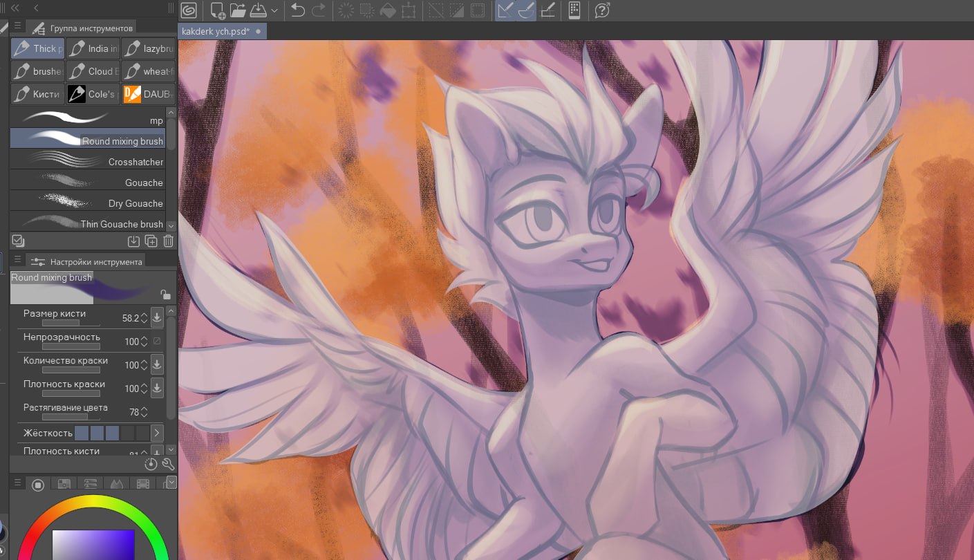Image resolution: width=974 pixels, height=560 pixels.
Task: Select the Thick brush group
Action: click(x=37, y=48)
